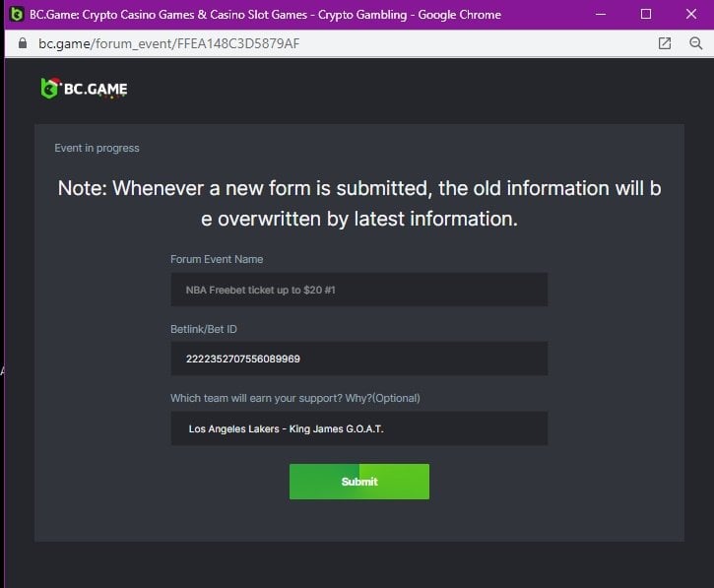714x588 pixels.
Task: Click the open-in-tab icon in address bar
Action: [x=665, y=43]
